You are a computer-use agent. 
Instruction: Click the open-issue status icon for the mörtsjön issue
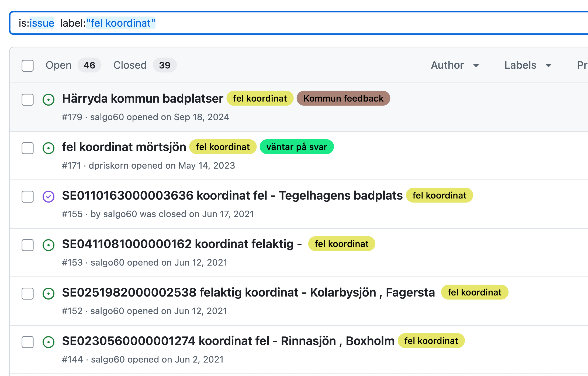click(49, 148)
